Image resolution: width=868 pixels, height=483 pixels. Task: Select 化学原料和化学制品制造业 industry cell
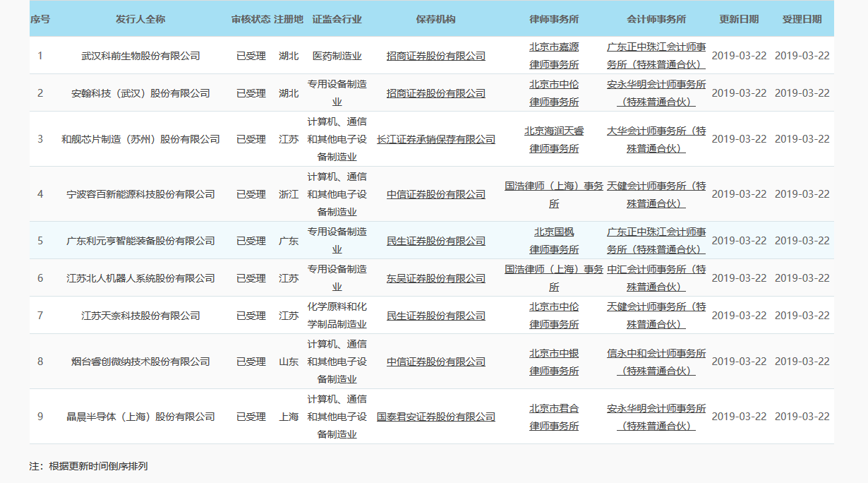337,316
